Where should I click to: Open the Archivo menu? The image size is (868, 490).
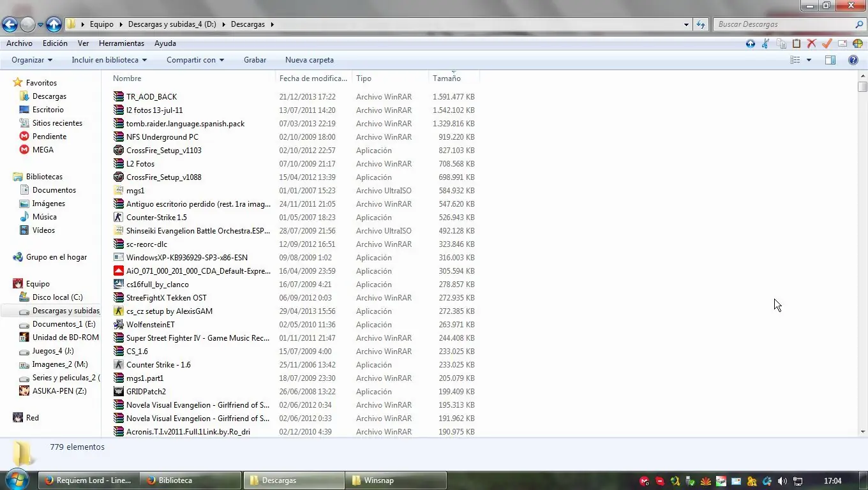click(19, 43)
